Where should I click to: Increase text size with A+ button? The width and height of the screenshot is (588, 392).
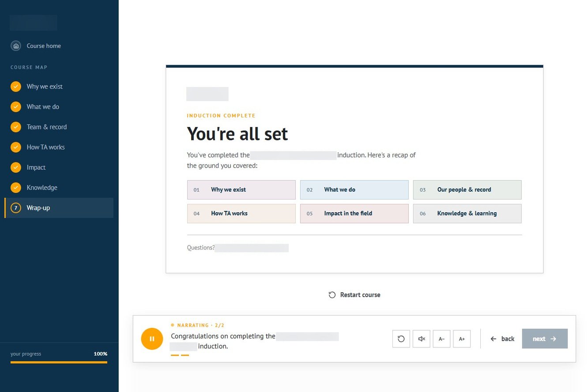pyautogui.click(x=462, y=339)
